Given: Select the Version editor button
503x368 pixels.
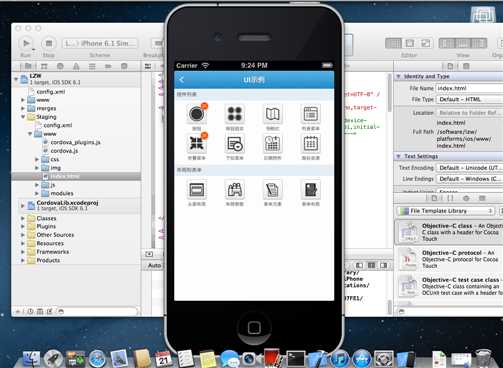Looking at the screenshot, I should (x=426, y=43).
